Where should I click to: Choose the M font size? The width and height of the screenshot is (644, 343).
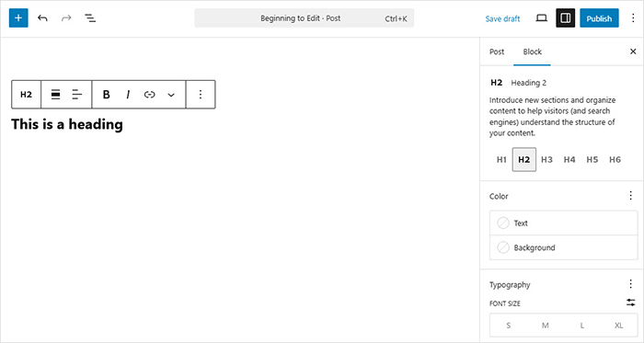[545, 326]
